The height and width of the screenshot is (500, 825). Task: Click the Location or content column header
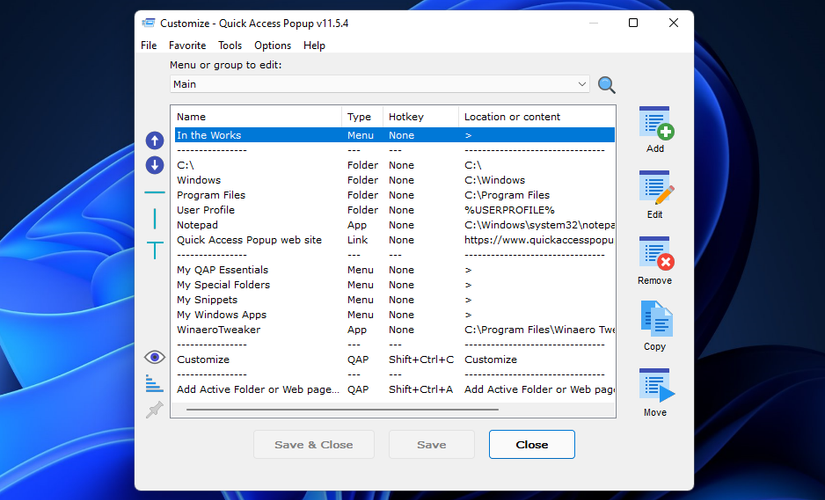pos(537,117)
